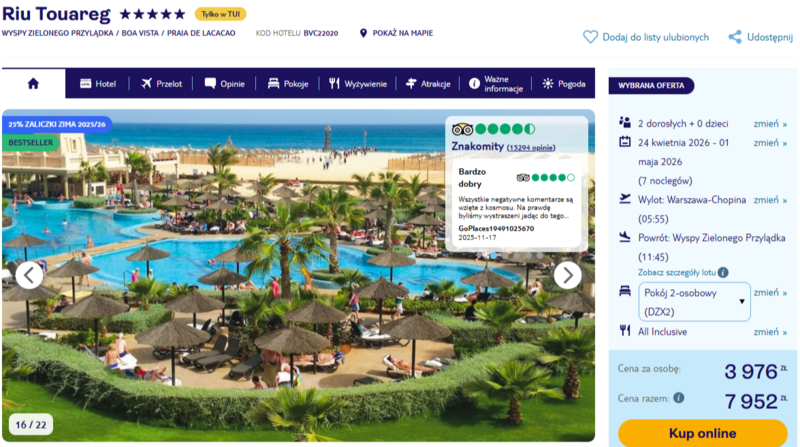Change All Inclusive board via zmień link
The image size is (800, 447).
coord(770,332)
